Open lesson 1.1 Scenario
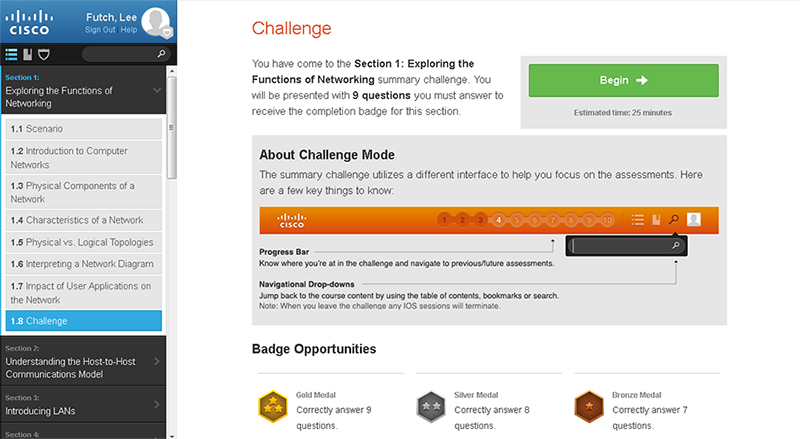Image resolution: width=800 pixels, height=439 pixels. [x=82, y=129]
